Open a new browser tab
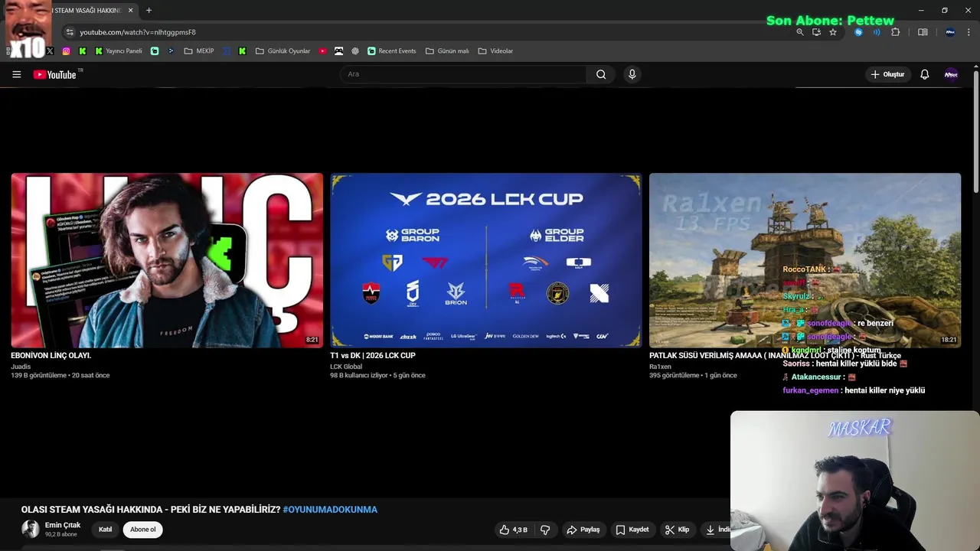The image size is (980, 551). click(x=149, y=11)
